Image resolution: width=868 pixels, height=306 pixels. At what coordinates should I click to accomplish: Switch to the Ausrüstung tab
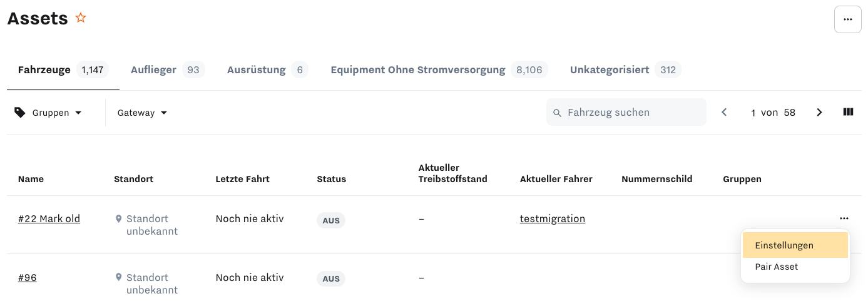pyautogui.click(x=267, y=69)
